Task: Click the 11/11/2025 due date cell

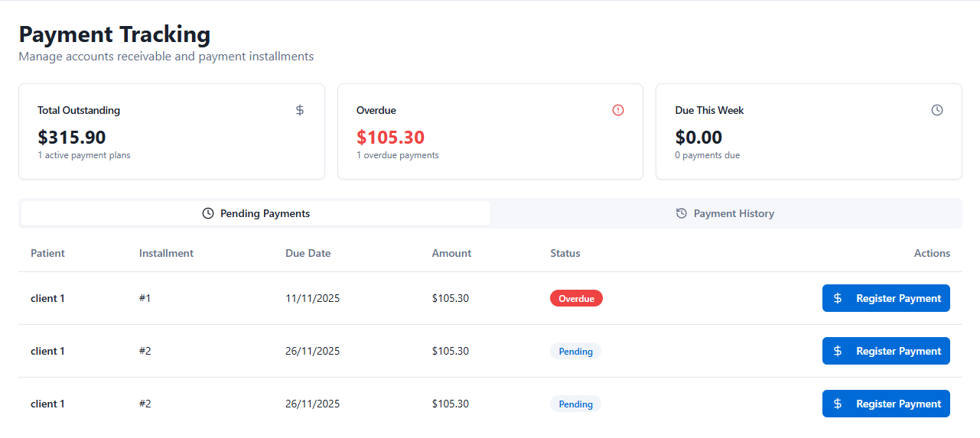Action: 312,298
